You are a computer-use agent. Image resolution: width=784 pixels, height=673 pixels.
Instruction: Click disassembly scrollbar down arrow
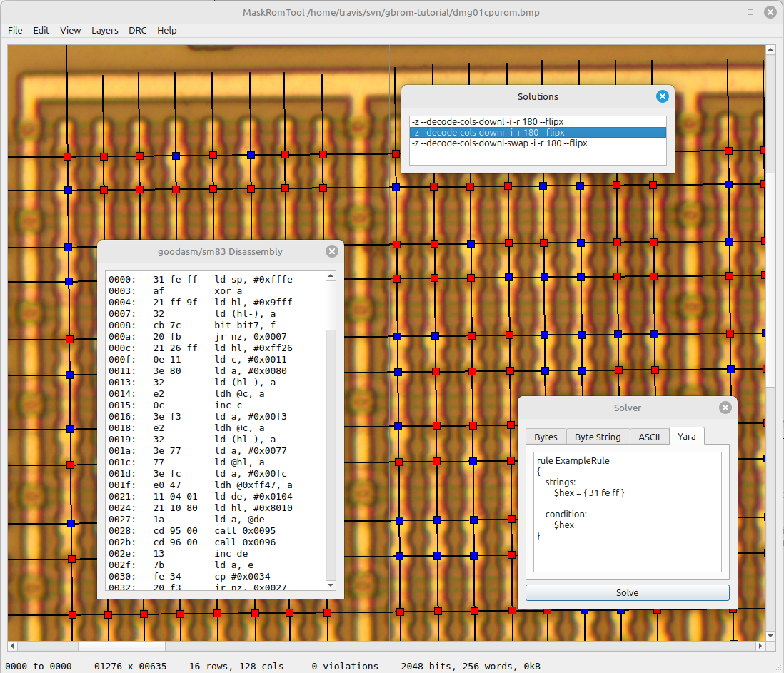coord(330,585)
